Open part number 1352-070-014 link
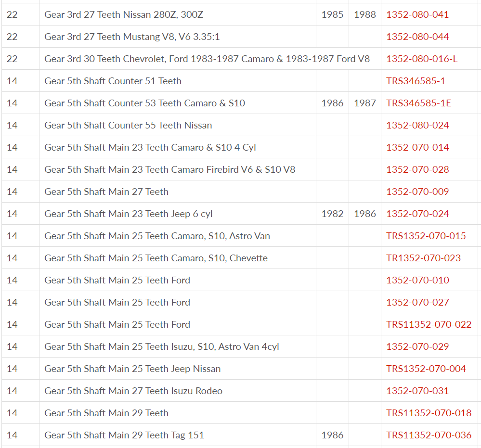Viewport: 481px width, 448px height. pyautogui.click(x=417, y=147)
